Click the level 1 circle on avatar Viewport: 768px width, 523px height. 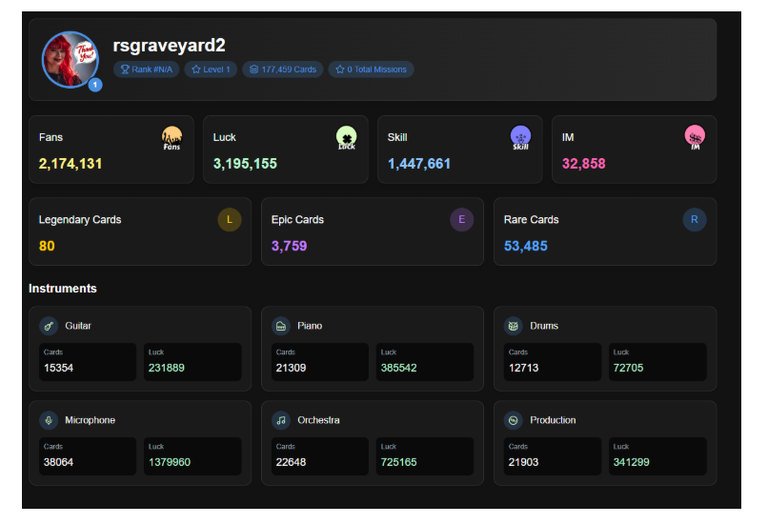pos(95,85)
